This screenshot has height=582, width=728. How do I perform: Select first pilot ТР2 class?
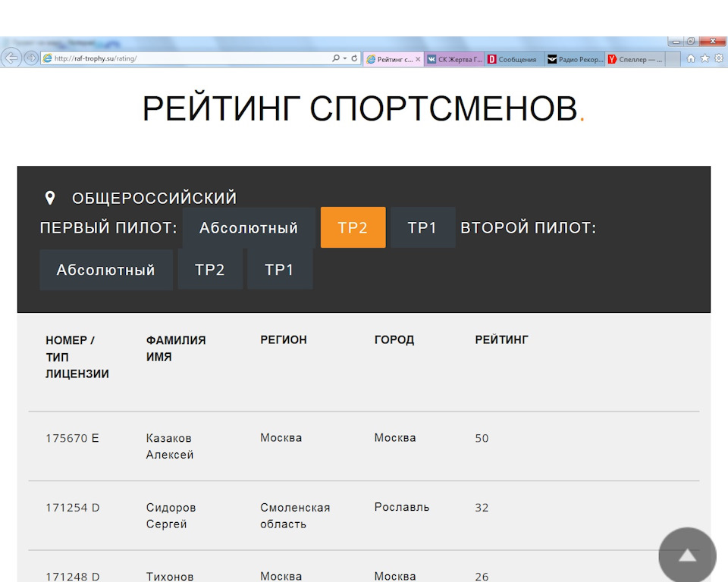353,227
